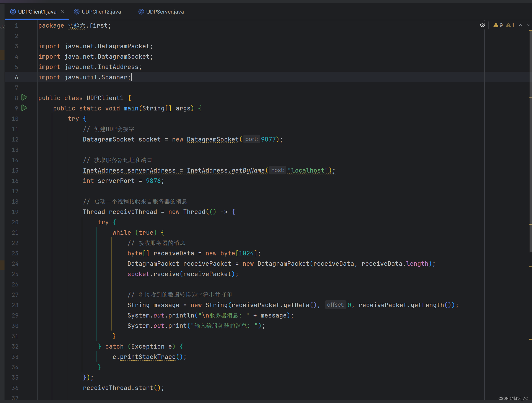Click the run gutter icon beside main method
The height and width of the screenshot is (403, 532).
[x=24, y=108]
